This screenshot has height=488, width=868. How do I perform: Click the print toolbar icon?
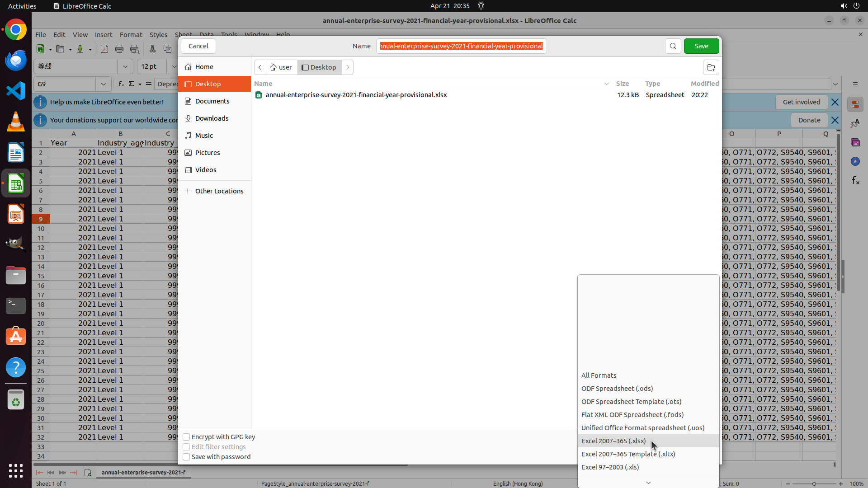click(119, 49)
